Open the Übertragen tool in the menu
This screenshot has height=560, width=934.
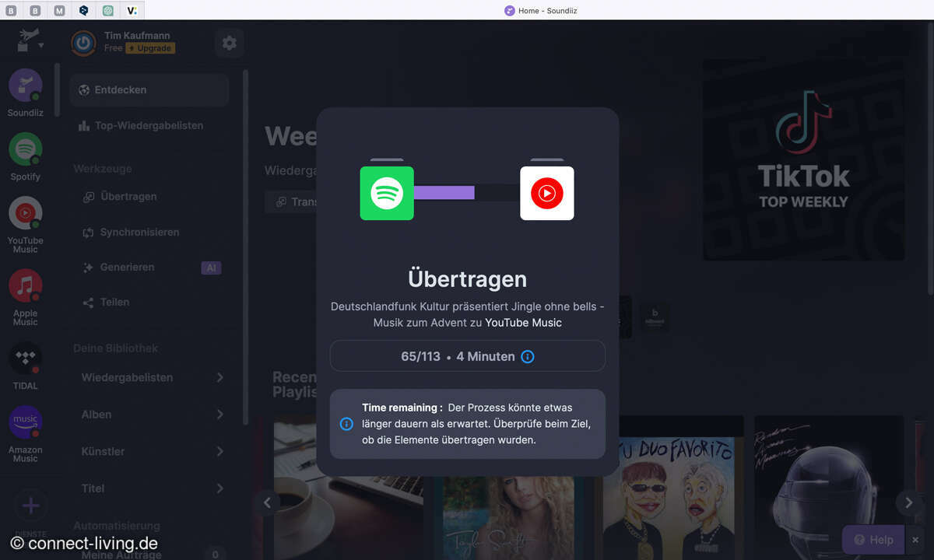click(x=120, y=197)
